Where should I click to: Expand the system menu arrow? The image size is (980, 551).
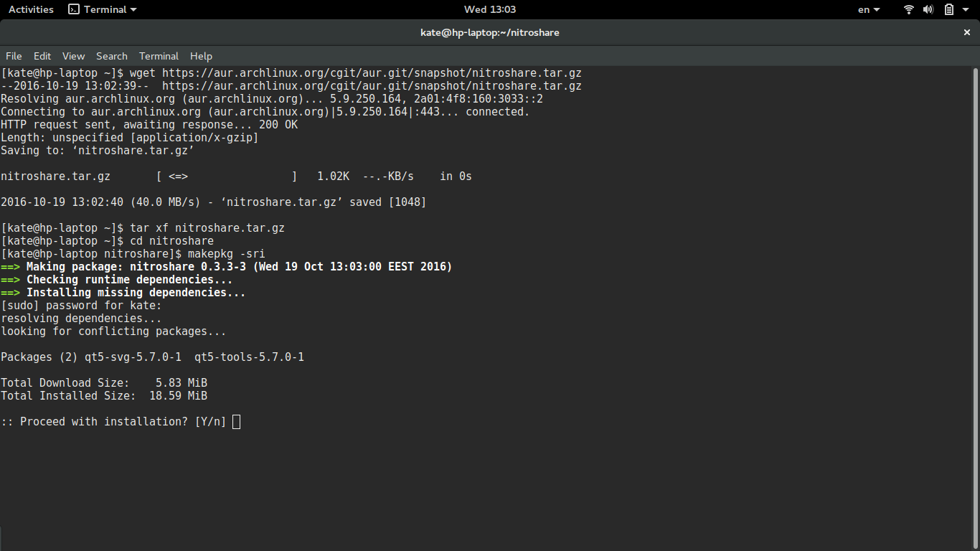tap(966, 9)
